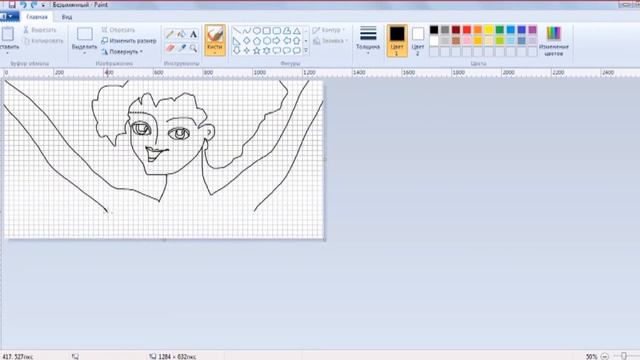The image size is (640, 360).
Task: Select the Eraser tool
Action: tap(170, 48)
